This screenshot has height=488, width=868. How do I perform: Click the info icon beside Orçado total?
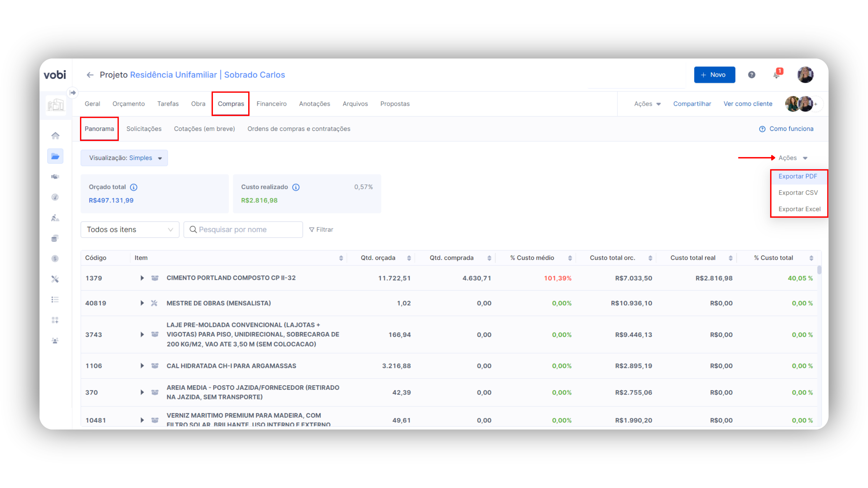point(134,187)
